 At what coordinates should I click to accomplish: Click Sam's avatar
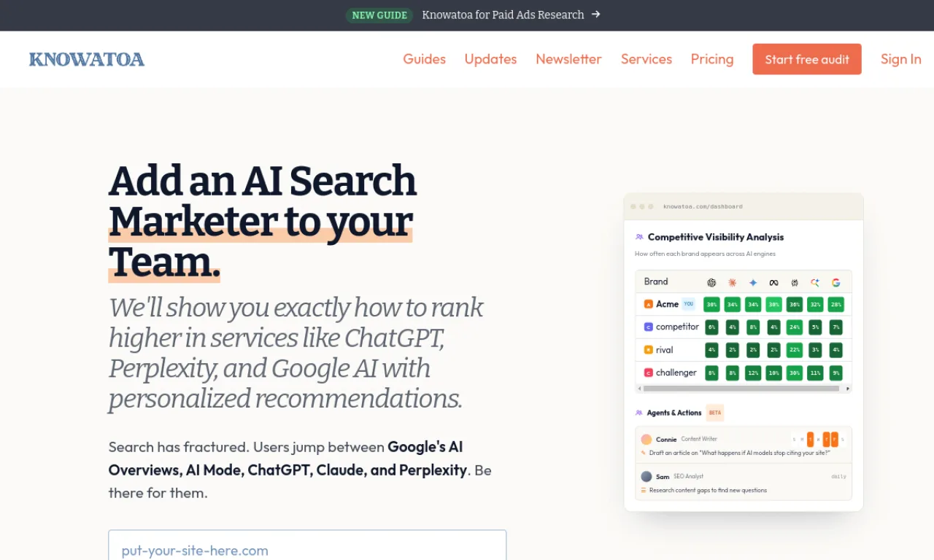[647, 476]
